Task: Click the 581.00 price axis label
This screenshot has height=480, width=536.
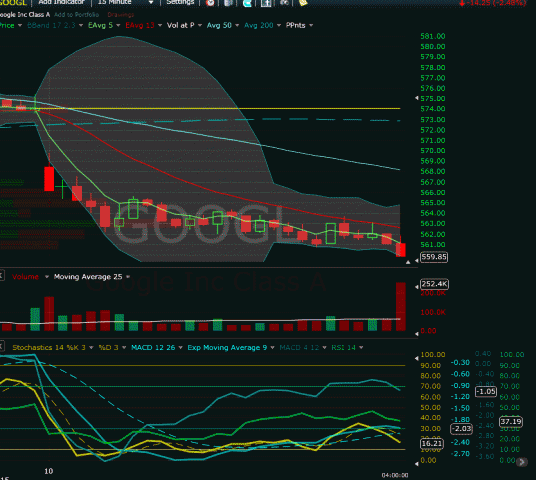Action: point(433,36)
